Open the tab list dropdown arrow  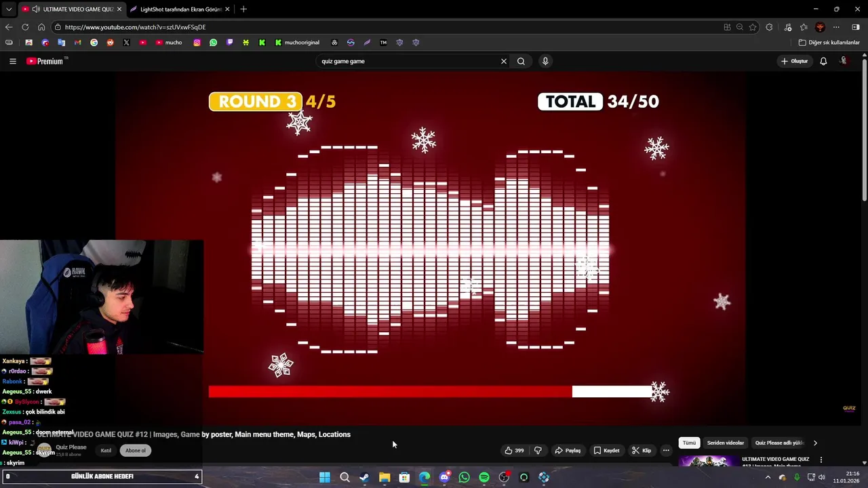pyautogui.click(x=9, y=9)
